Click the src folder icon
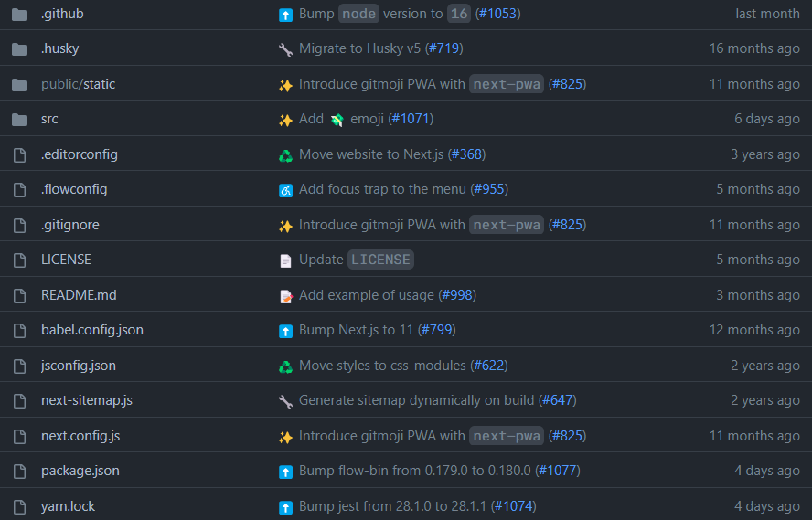Screen dimensions: 812x520 19,120
